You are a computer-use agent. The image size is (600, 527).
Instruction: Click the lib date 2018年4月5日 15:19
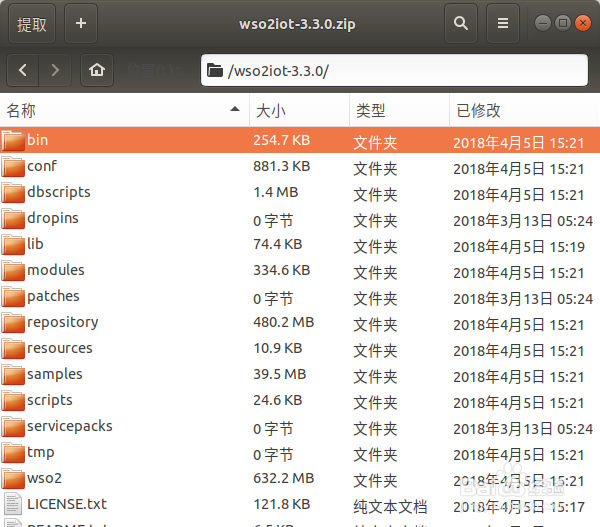(x=519, y=247)
